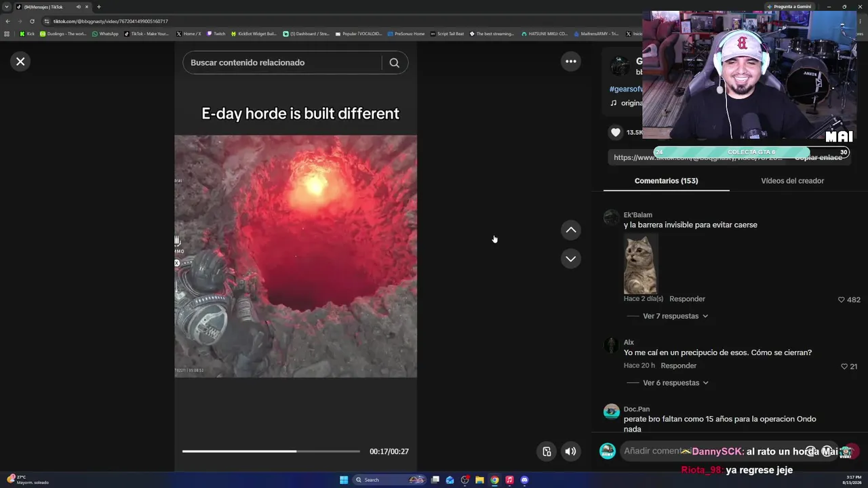Open the cat sticker in Ek'Balam's comment
The image size is (868, 488).
coord(640,264)
